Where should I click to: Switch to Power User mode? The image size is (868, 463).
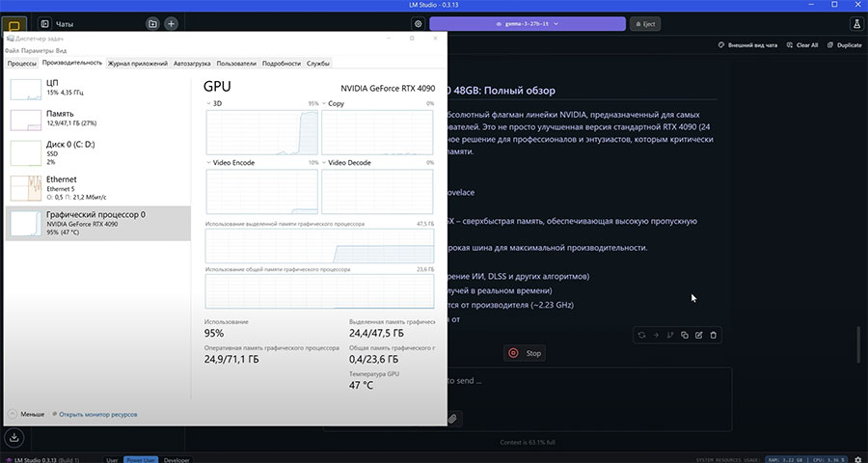141,460
